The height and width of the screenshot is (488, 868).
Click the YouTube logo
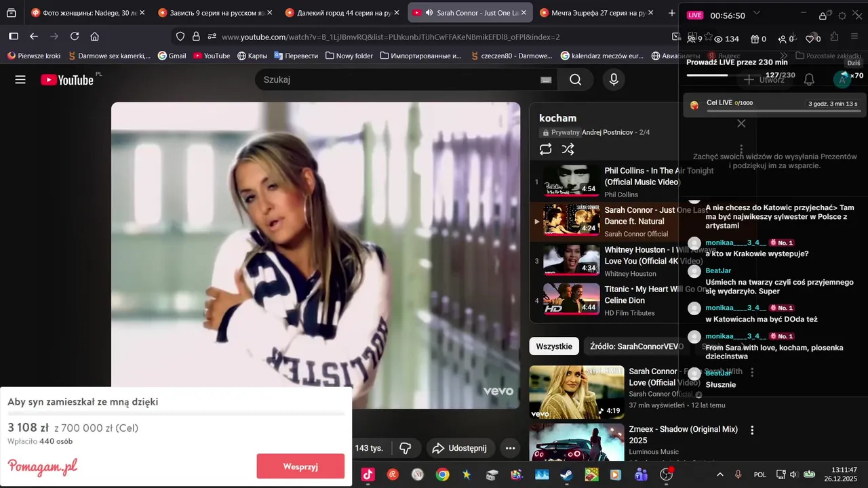coord(67,80)
